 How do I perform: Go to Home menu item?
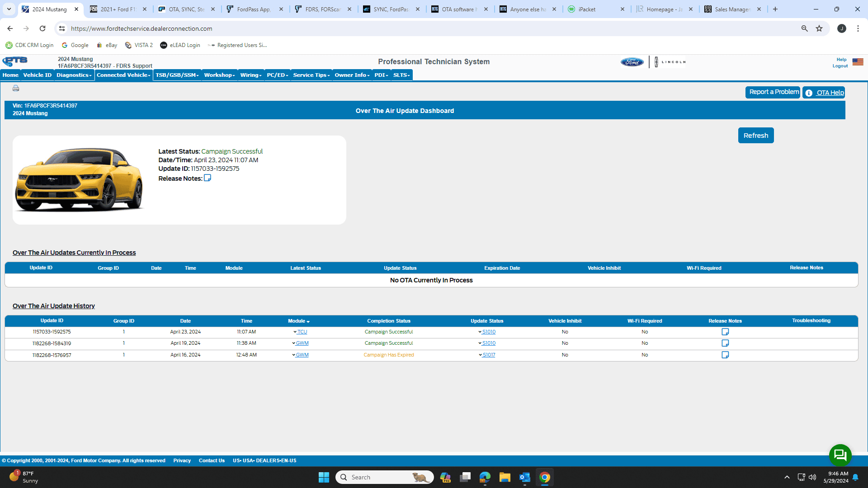[x=10, y=75]
